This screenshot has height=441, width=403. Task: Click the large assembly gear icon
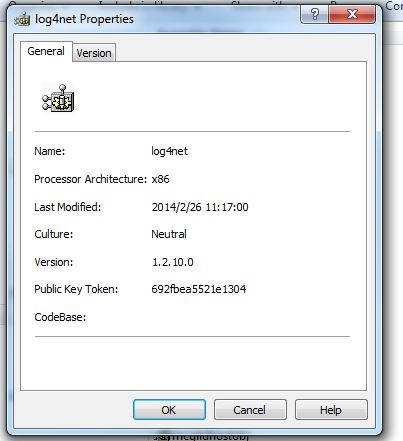[58, 98]
